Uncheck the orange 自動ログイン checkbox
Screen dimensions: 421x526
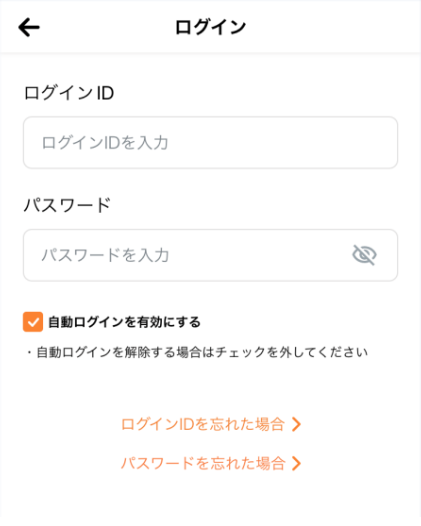click(33, 322)
